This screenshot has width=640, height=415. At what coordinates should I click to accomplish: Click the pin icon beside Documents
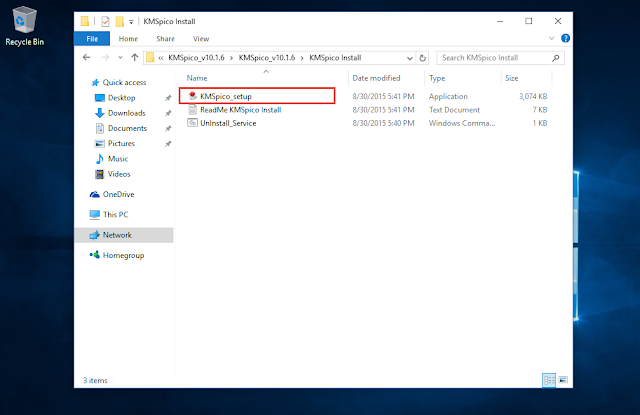168,128
